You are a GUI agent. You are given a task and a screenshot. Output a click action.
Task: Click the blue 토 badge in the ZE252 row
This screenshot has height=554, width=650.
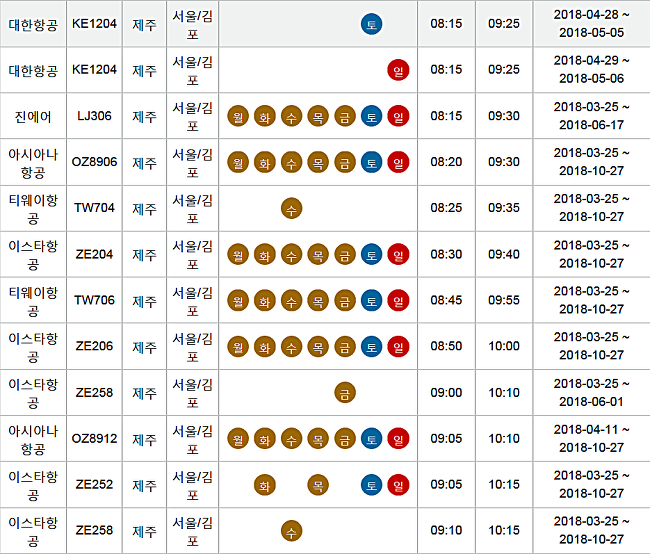[x=371, y=485]
